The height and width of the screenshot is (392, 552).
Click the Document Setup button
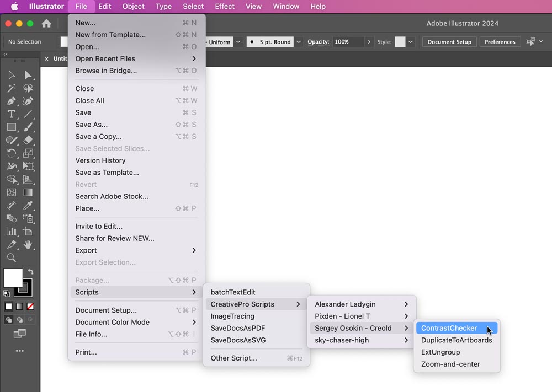coord(449,42)
